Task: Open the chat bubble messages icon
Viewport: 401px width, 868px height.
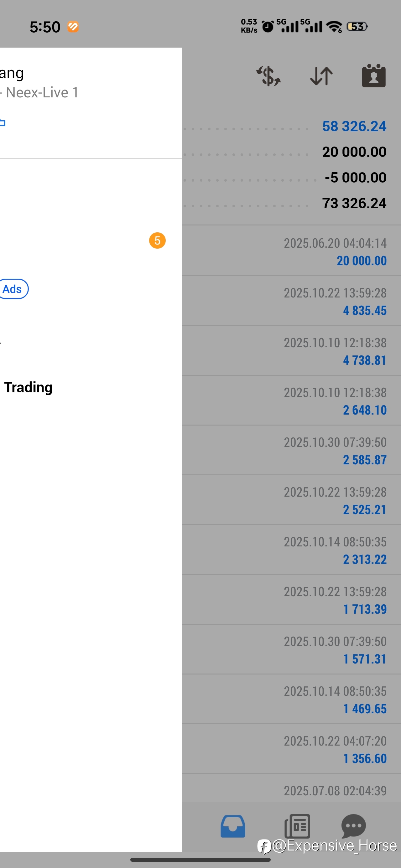Action: (353, 825)
